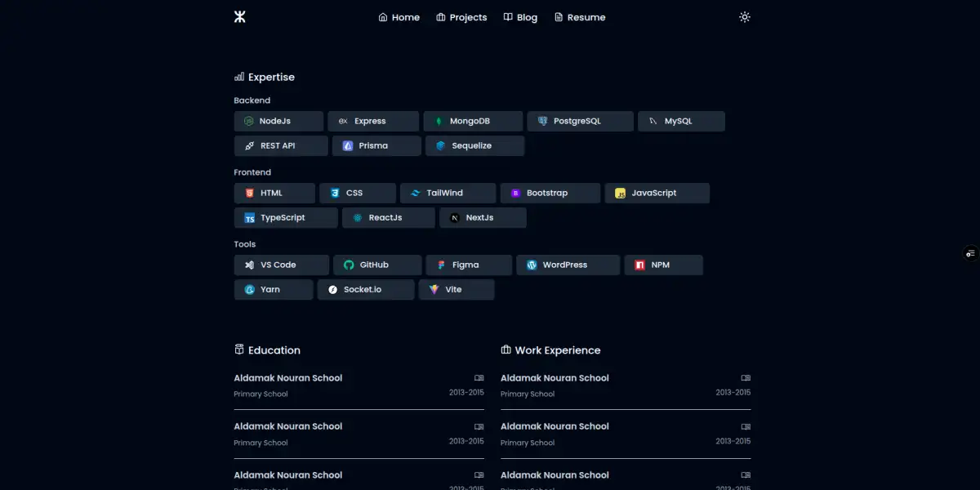980x490 pixels.
Task: Click the GitHub octocat icon
Action: pyautogui.click(x=349, y=265)
